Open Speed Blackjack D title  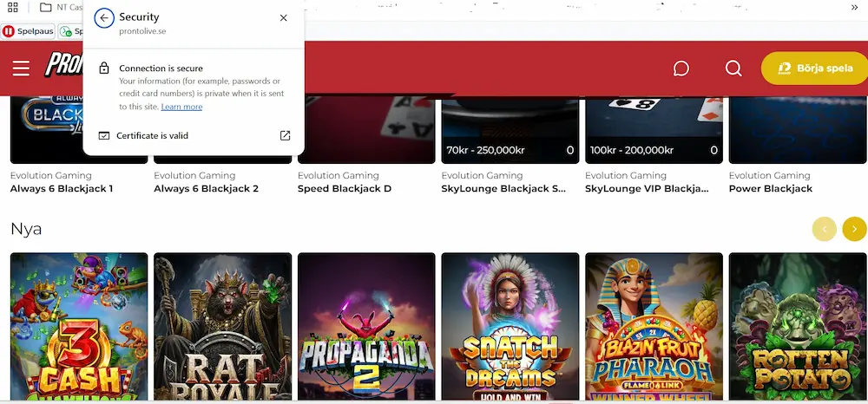[345, 188]
